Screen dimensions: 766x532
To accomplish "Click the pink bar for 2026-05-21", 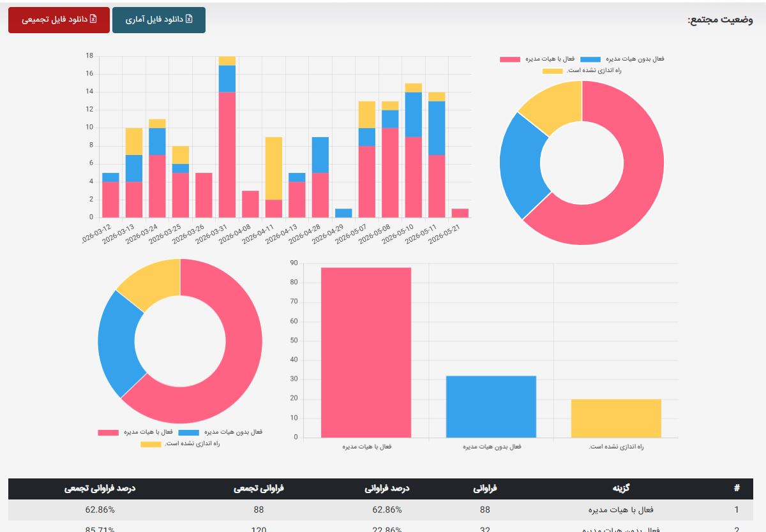I will tap(460, 213).
